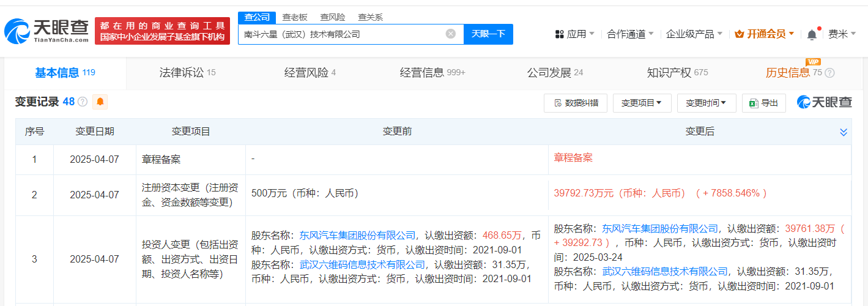
Task: Open the 变更时间 filter dropdown
Action: click(706, 103)
